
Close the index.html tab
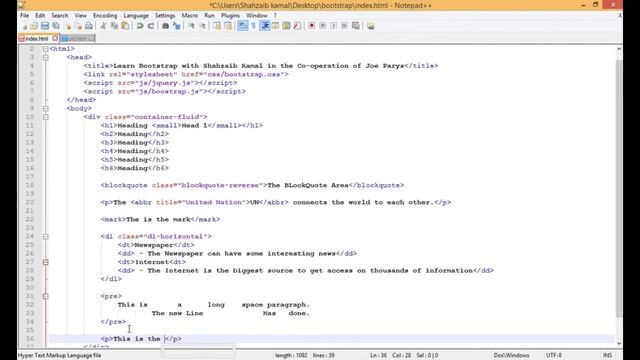point(55,38)
